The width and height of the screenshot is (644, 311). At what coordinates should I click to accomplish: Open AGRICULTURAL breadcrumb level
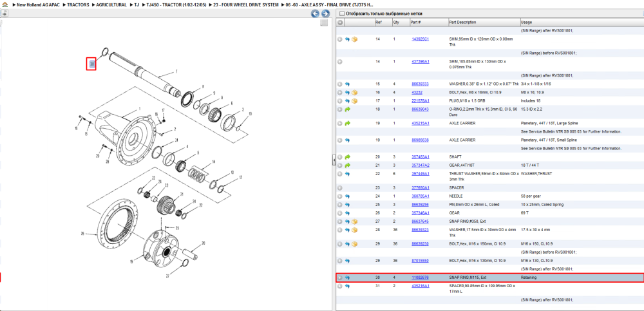pos(111,5)
